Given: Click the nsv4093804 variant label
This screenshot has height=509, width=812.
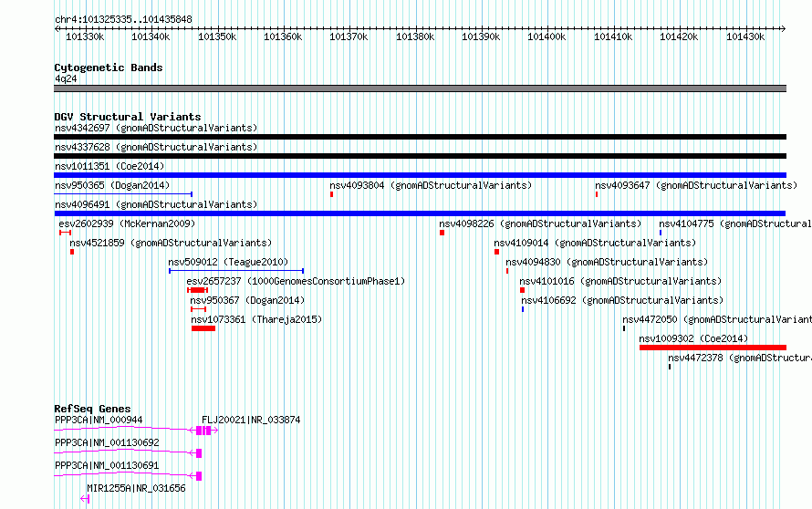Looking at the screenshot, I should click(431, 185).
